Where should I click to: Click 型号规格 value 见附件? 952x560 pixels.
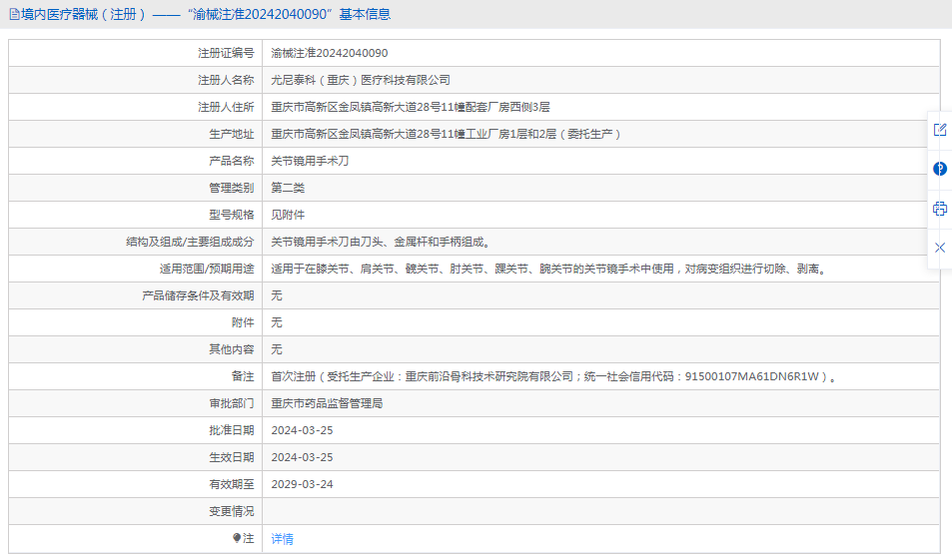(x=288, y=215)
